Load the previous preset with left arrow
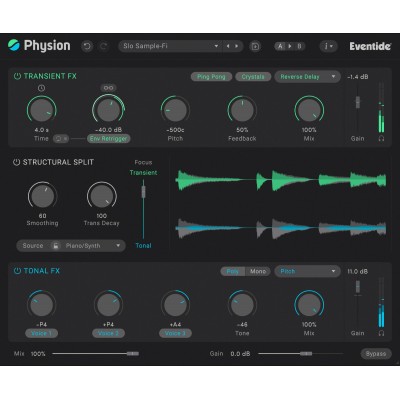This screenshot has height=400, width=400. coord(228,46)
